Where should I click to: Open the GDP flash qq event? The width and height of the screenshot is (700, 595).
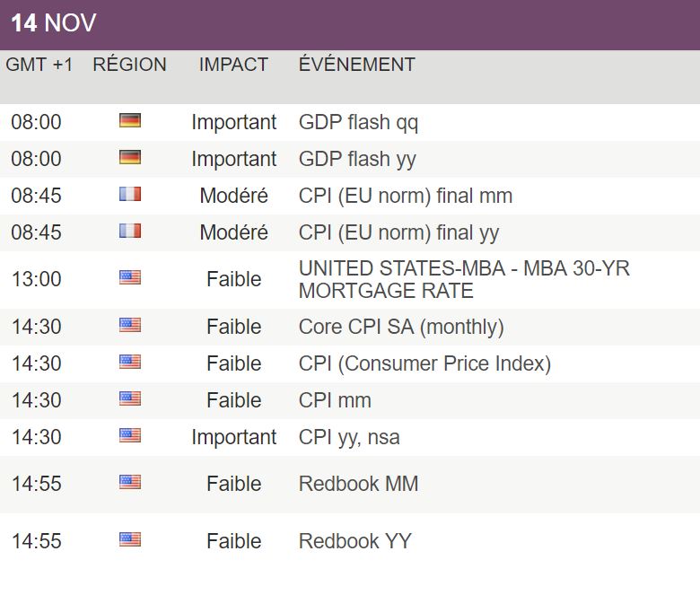(358, 122)
